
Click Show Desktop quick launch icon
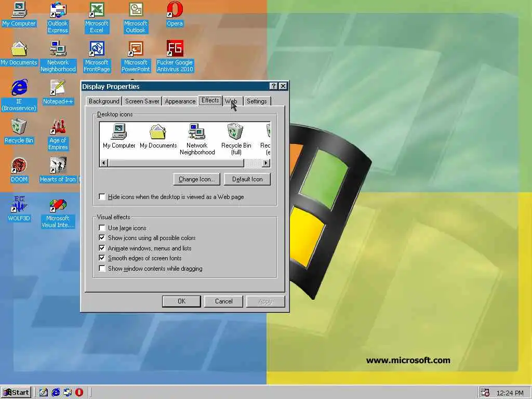[44, 393]
